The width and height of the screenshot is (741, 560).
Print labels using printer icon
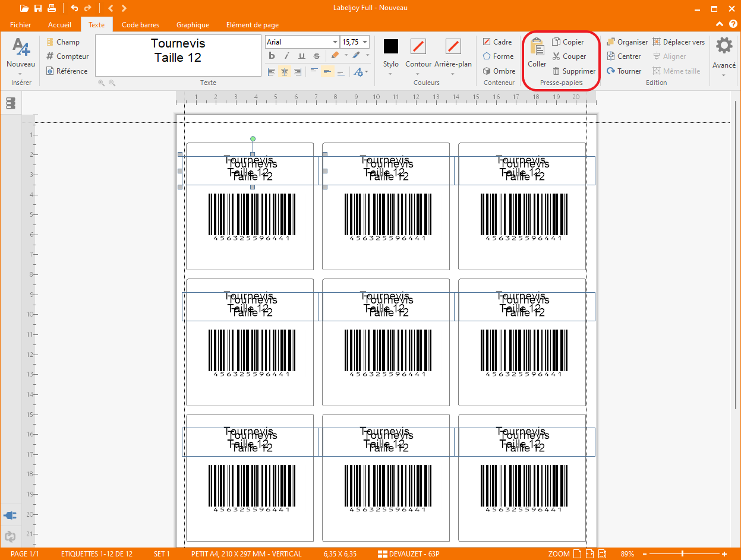(x=52, y=8)
